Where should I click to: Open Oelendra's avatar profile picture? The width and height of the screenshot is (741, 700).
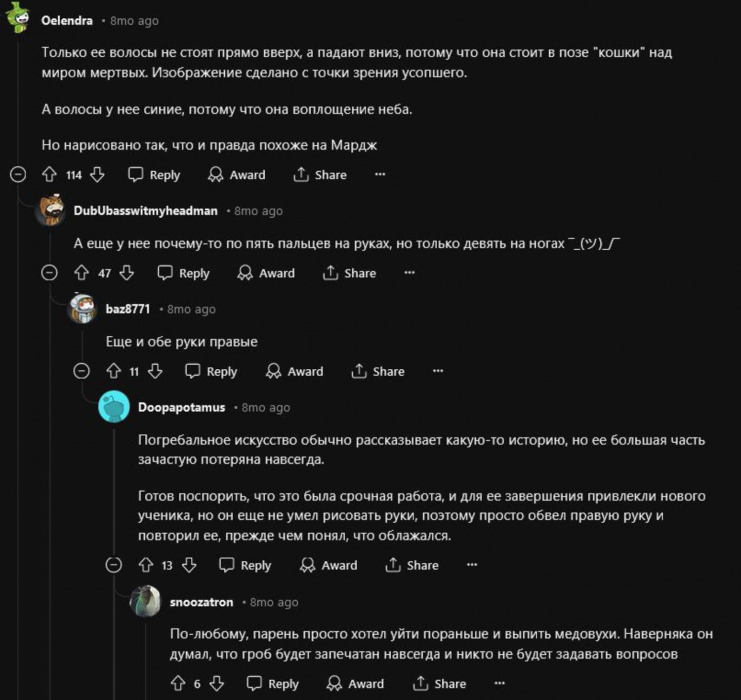[19, 18]
